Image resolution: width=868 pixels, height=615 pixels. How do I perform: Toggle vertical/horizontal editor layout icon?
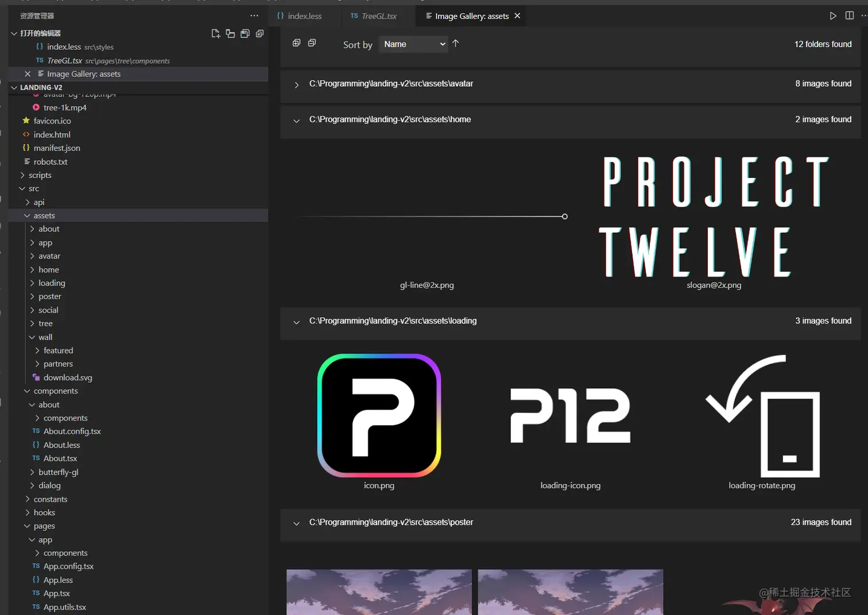(x=230, y=34)
